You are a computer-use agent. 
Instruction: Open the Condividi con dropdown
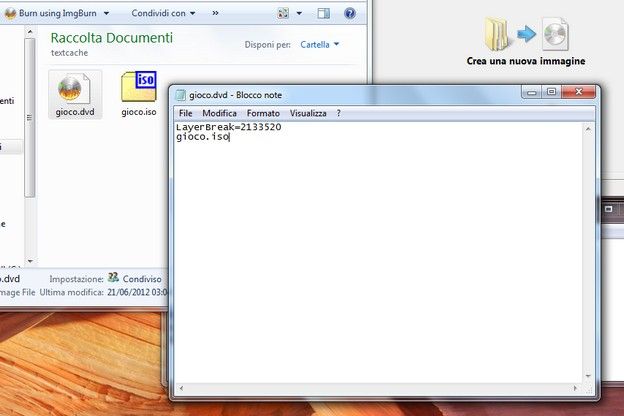coord(163,13)
